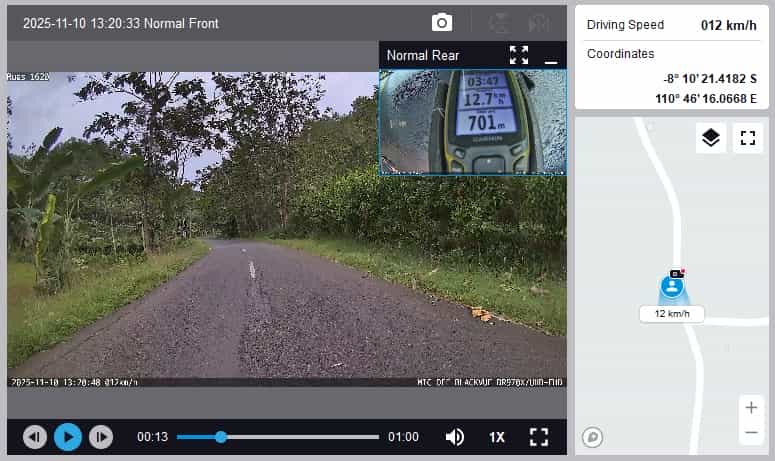
Task: Change the 1X playback speed
Action: (497, 437)
